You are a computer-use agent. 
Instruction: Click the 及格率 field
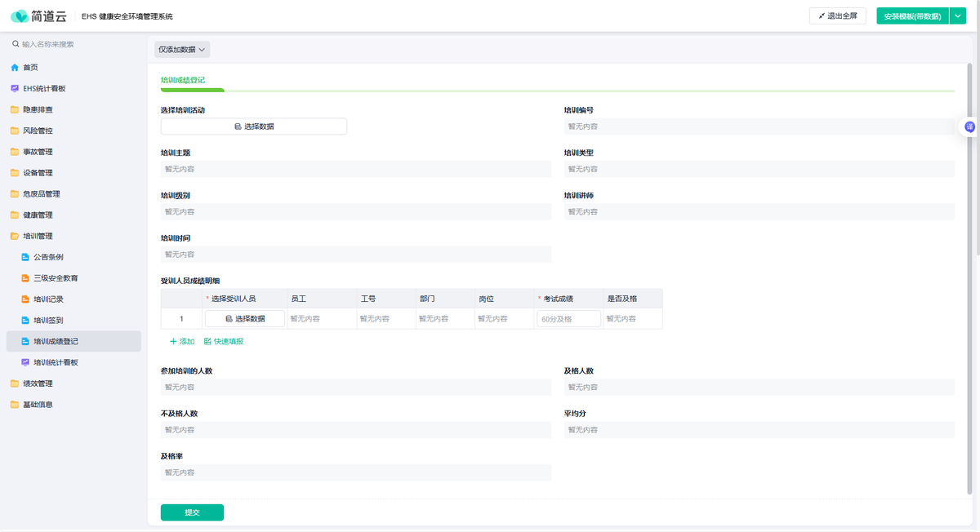[356, 472]
